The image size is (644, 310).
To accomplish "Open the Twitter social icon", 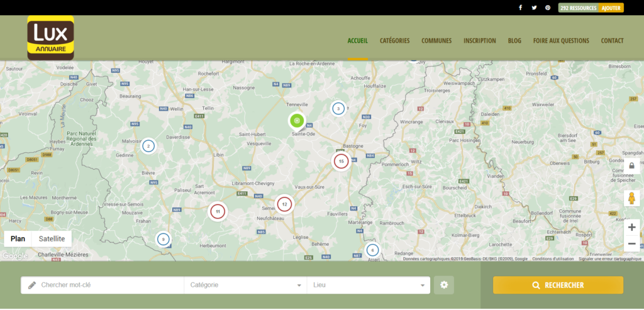I will pyautogui.click(x=534, y=8).
